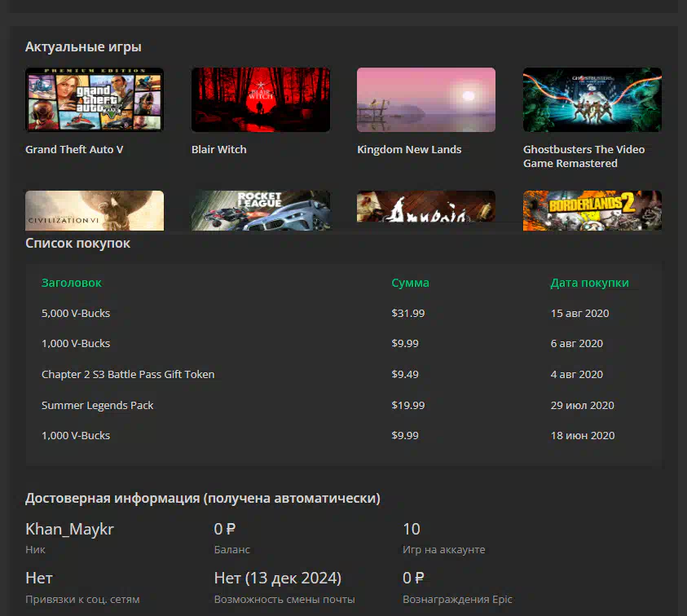This screenshot has height=616, width=687.
Task: Click the Сумма column header
Action: click(x=411, y=283)
